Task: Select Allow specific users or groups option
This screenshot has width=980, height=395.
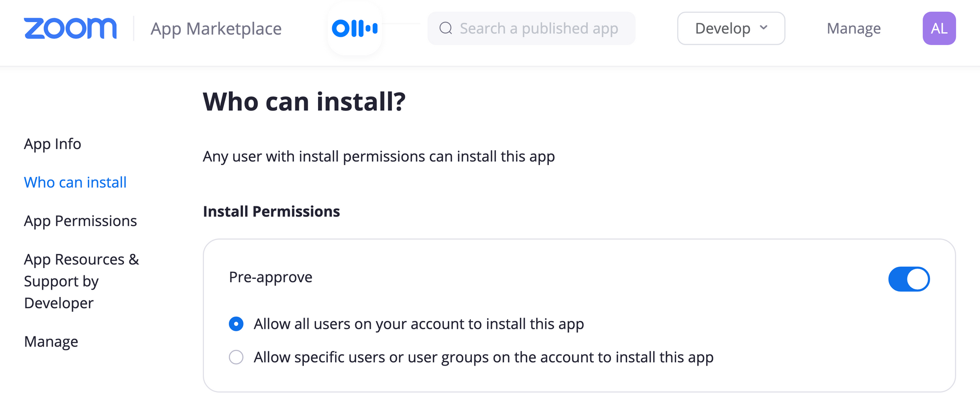Action: (x=236, y=357)
